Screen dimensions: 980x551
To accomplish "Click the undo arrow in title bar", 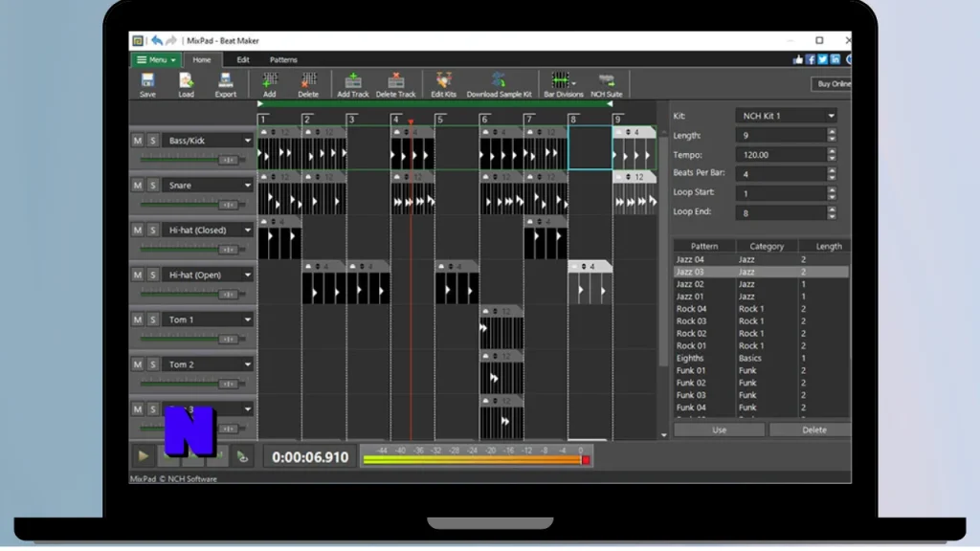I will click(x=156, y=40).
